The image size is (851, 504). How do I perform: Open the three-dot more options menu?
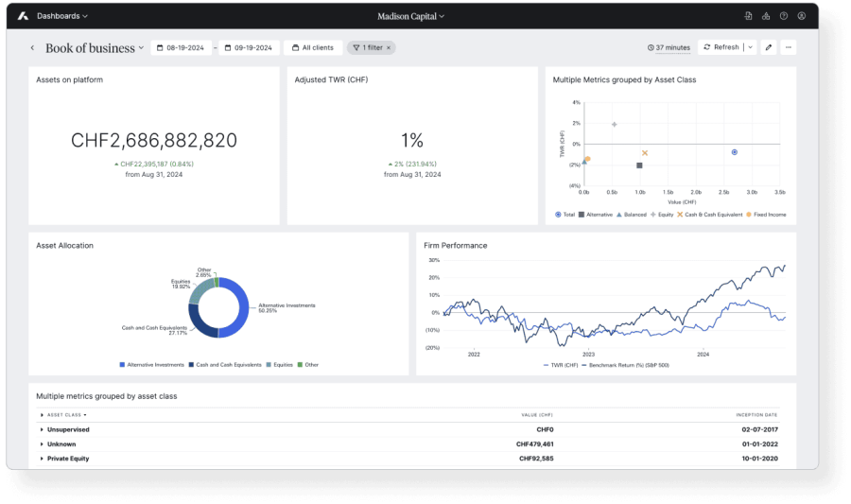coord(788,47)
